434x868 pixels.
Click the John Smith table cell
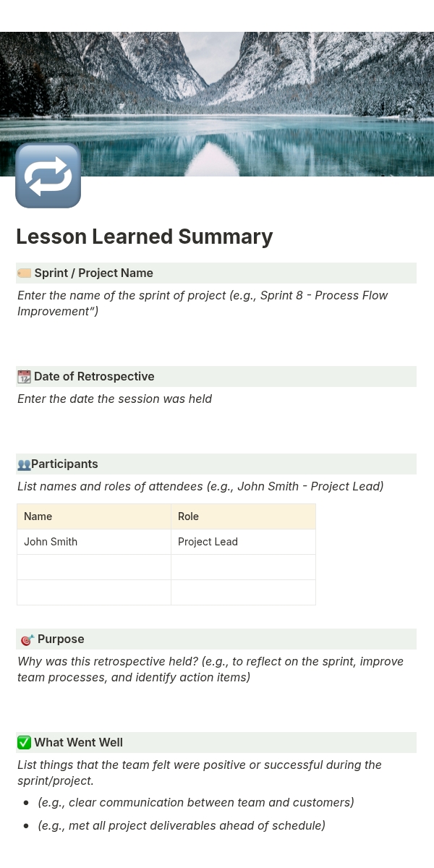click(94, 542)
